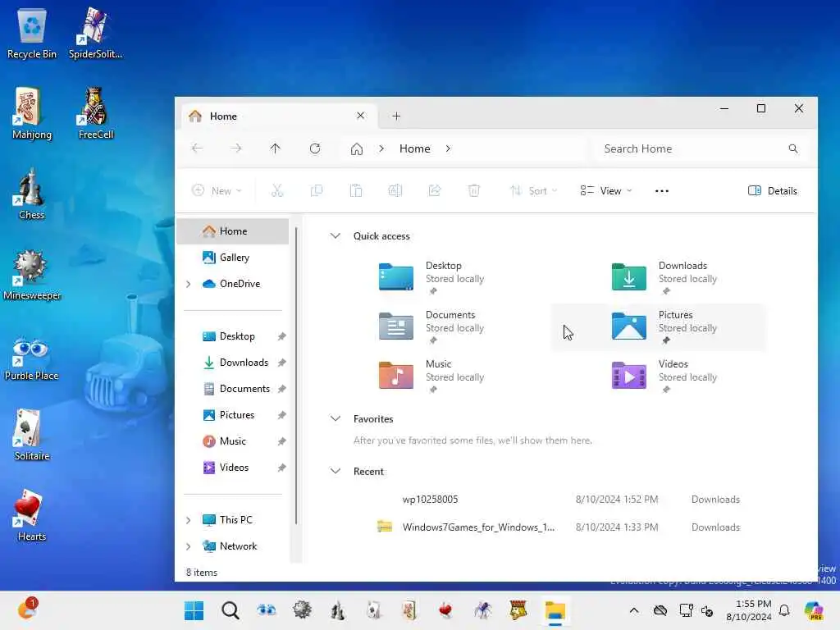Open Videos in the sidebar pinned list
Viewport: 840px width, 630px height.
click(234, 468)
